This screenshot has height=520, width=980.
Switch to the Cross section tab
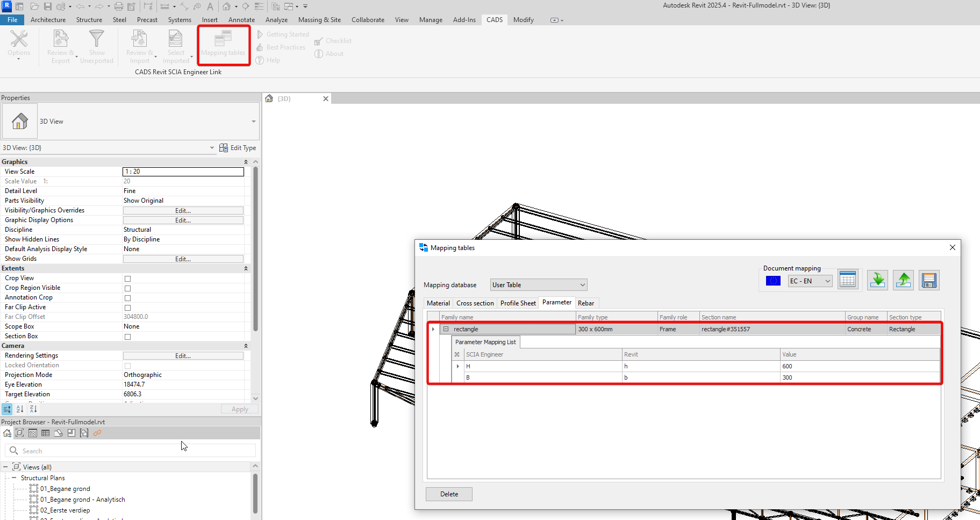pos(475,303)
